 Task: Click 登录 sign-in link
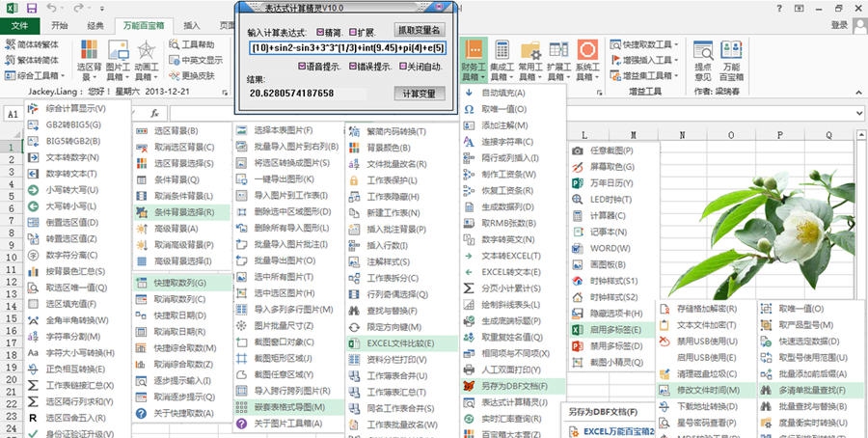pos(839,25)
